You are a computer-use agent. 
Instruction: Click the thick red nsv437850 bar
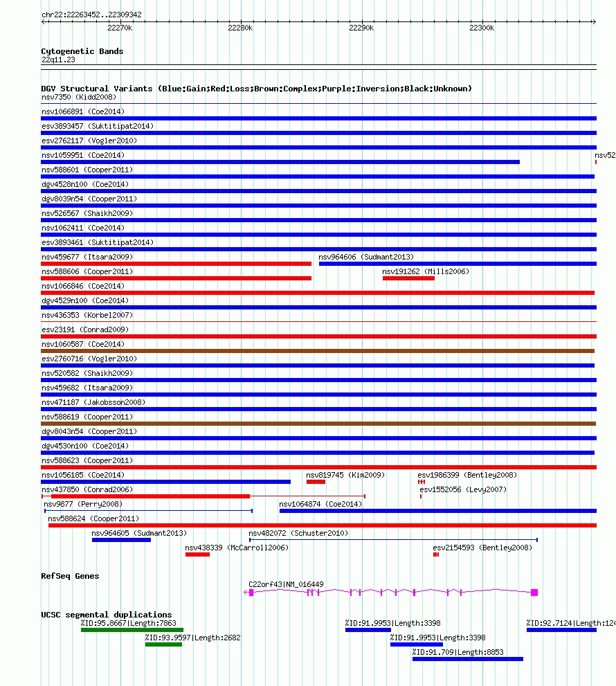tap(150, 496)
